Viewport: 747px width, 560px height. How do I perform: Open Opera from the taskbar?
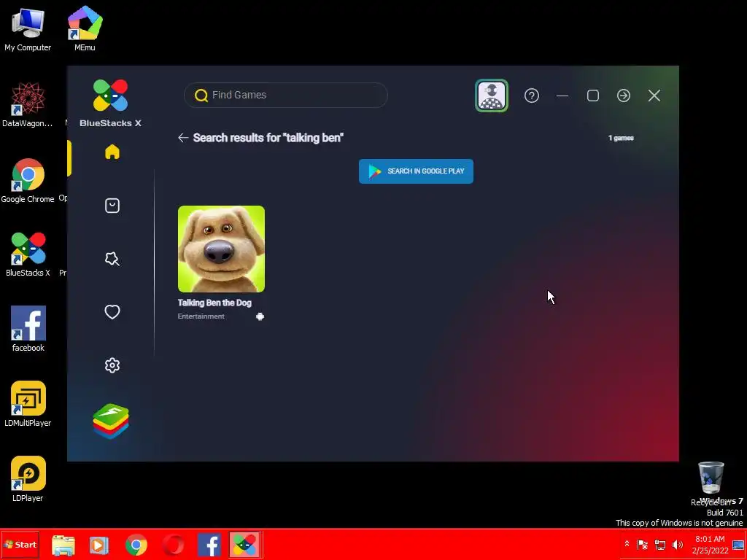coord(173,545)
